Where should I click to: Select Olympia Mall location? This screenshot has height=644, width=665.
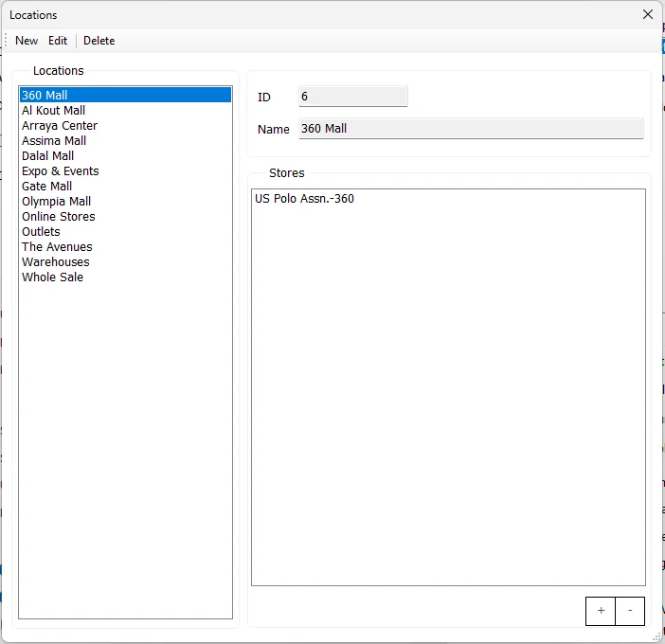[x=126, y=201]
